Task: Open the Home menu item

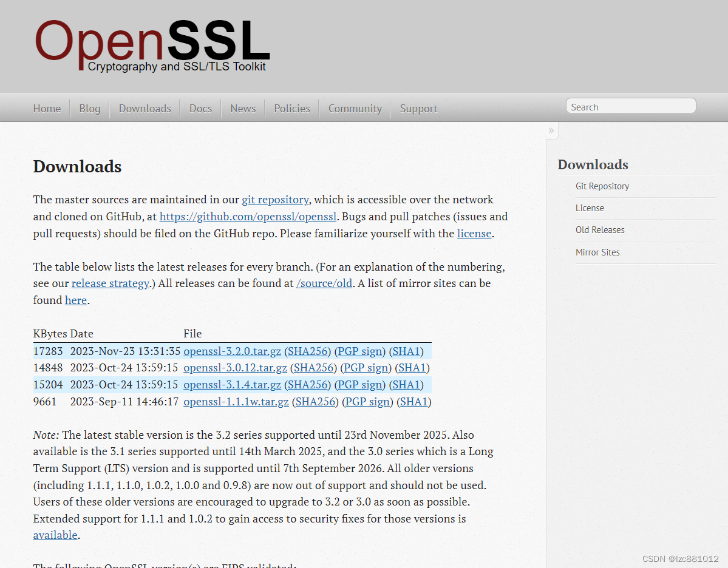Action: 47,108
